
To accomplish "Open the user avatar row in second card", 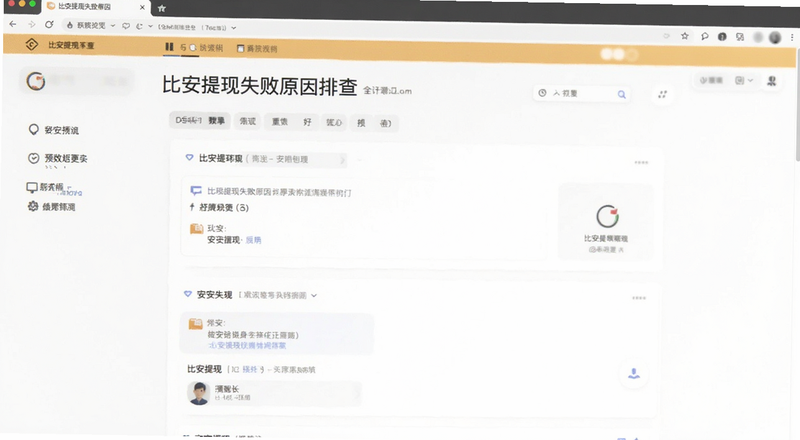I will 274,394.
